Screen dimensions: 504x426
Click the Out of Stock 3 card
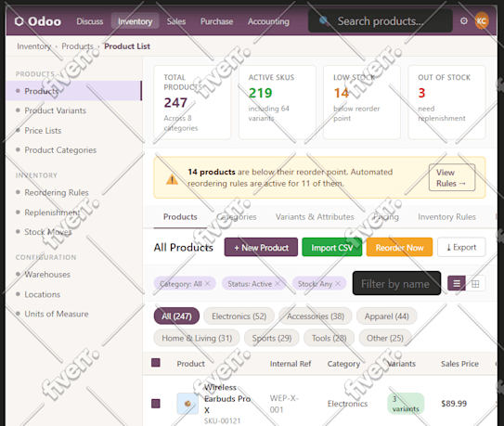point(446,102)
